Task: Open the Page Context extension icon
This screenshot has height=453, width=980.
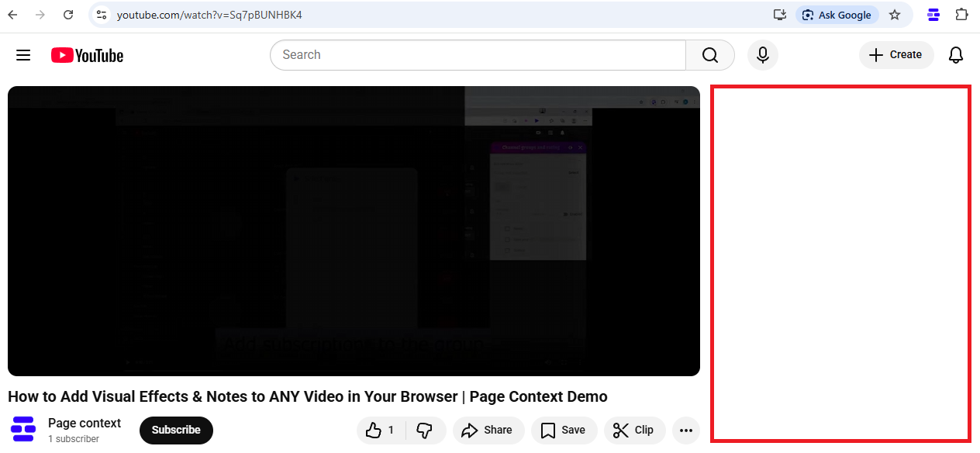Action: pyautogui.click(x=933, y=15)
